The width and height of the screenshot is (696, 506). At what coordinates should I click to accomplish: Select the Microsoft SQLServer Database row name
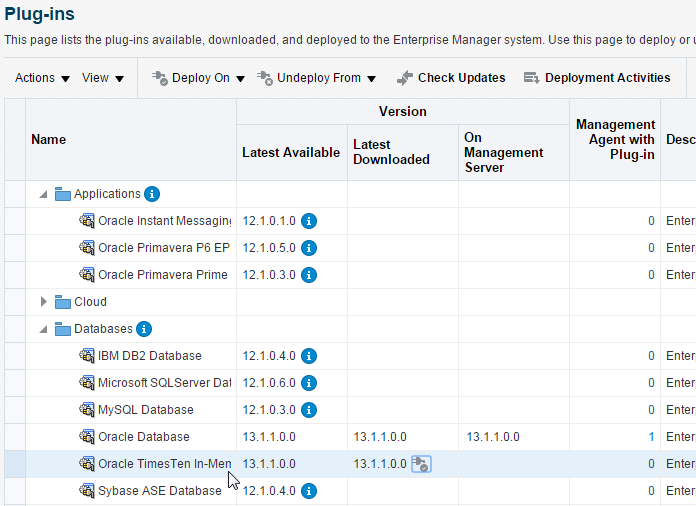(x=165, y=383)
